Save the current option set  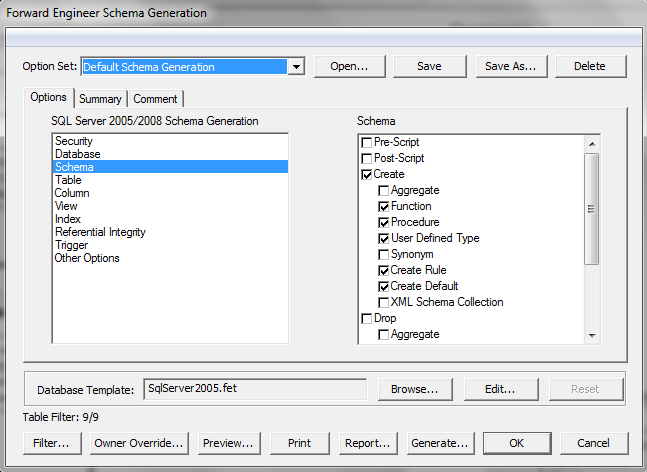430,66
